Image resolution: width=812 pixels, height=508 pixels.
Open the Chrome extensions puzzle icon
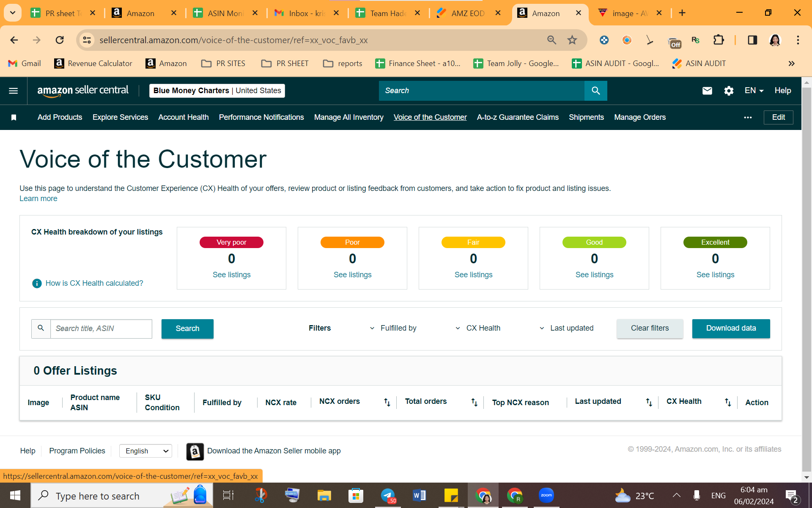click(719, 40)
